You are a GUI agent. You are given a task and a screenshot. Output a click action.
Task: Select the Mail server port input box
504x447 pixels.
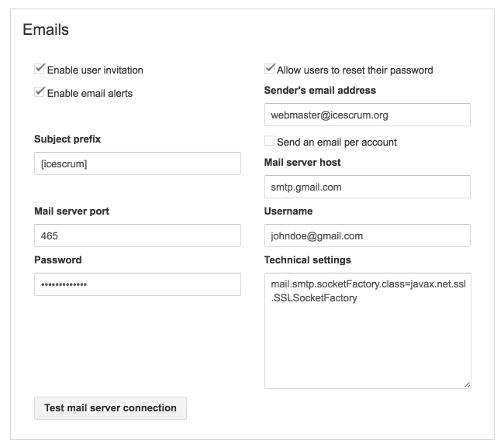(137, 236)
